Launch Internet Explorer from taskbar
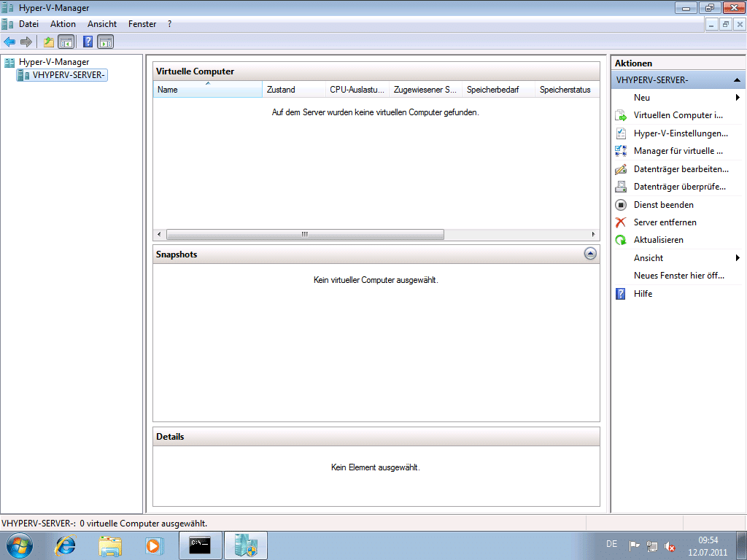747x560 pixels. pos(65,545)
